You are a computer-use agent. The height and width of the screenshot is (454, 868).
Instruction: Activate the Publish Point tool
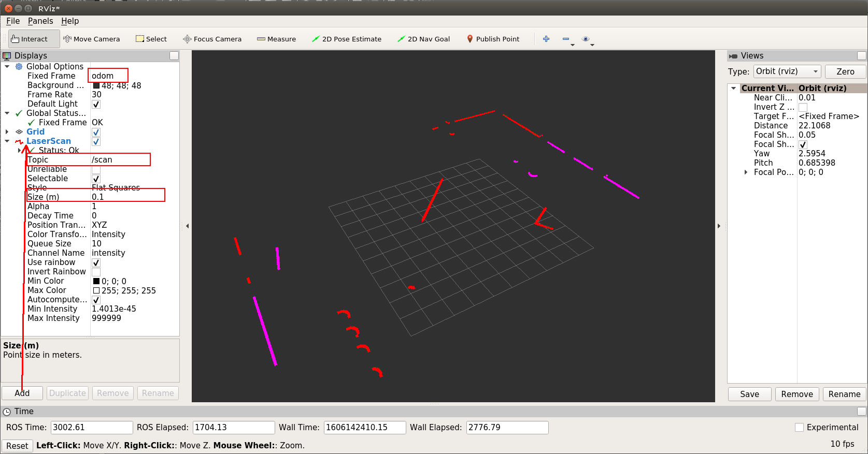493,39
